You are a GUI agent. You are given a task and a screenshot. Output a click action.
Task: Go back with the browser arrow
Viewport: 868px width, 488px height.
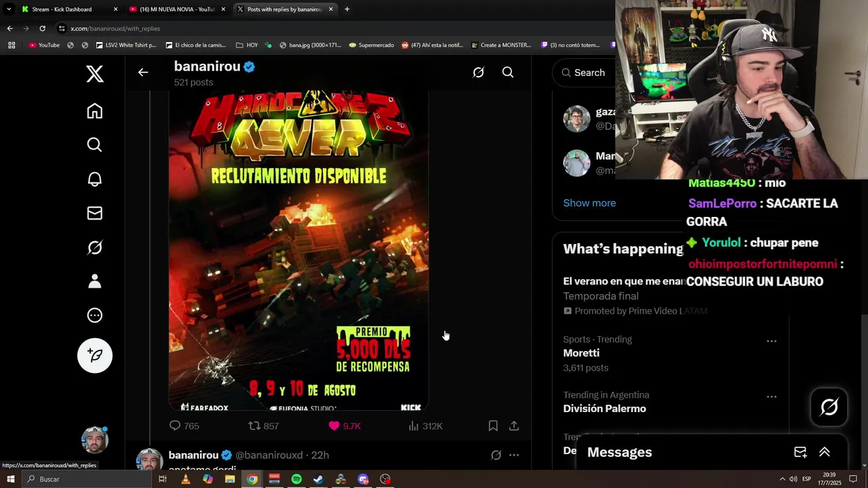pos(9,28)
